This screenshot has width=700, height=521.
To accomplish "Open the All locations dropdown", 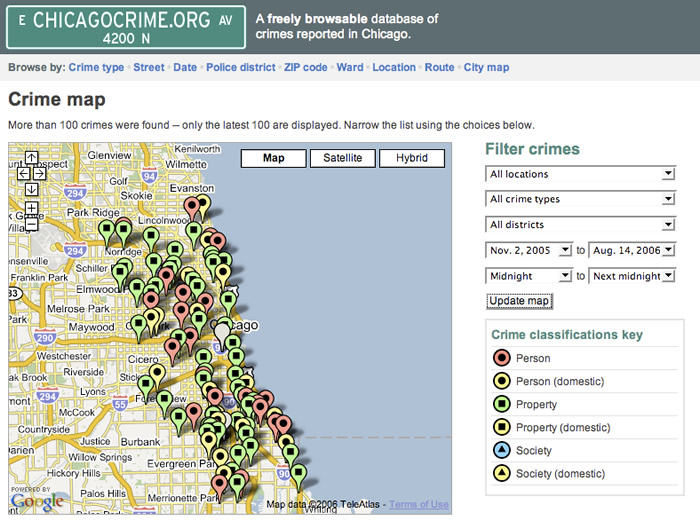I will [x=580, y=174].
